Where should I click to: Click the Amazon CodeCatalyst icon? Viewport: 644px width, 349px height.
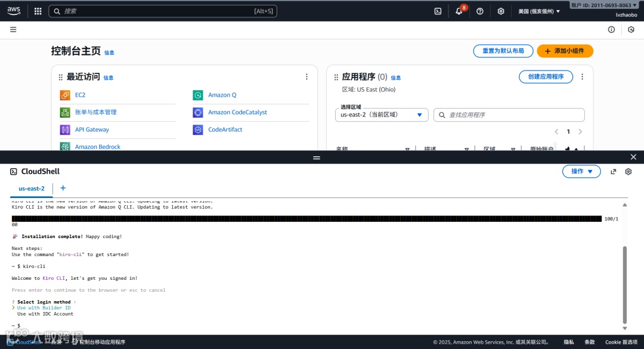[x=198, y=112]
